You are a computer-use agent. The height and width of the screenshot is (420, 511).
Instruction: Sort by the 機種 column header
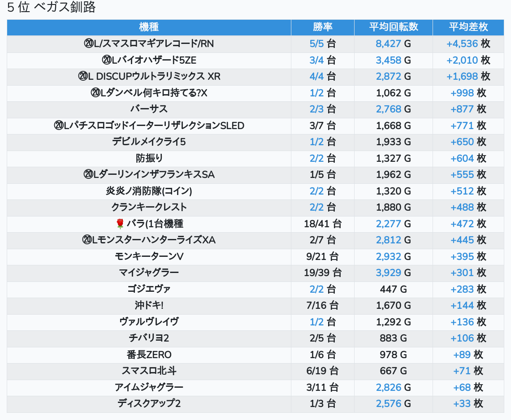click(x=149, y=27)
